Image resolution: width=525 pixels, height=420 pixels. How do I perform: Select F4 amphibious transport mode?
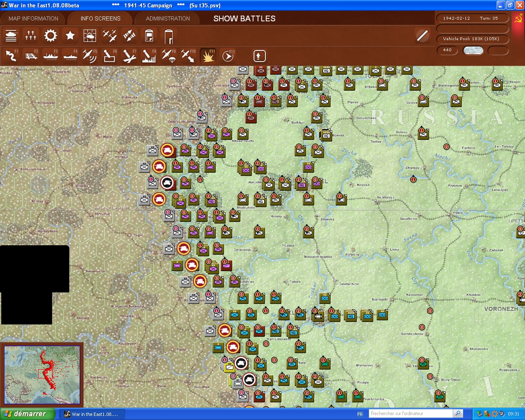(x=70, y=55)
